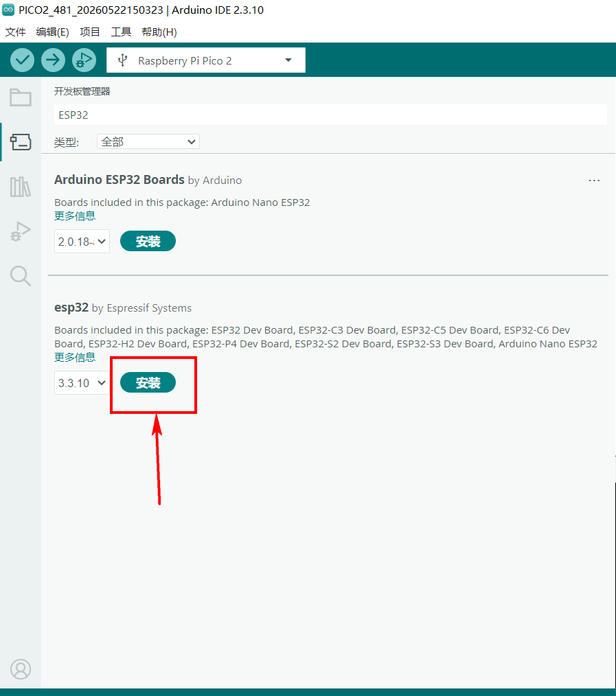Start the debugger from the toolbar
This screenshot has width=616, height=696.
pyautogui.click(x=84, y=60)
